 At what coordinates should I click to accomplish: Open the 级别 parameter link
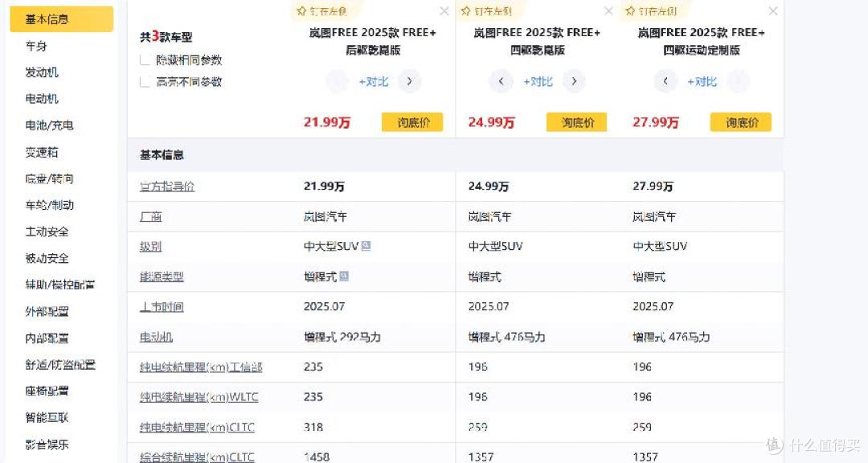[150, 247]
